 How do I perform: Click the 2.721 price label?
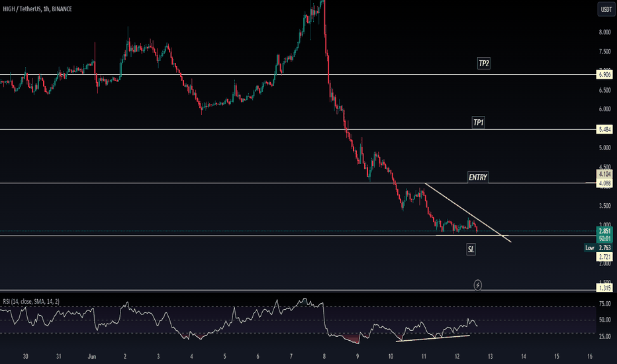click(x=604, y=257)
